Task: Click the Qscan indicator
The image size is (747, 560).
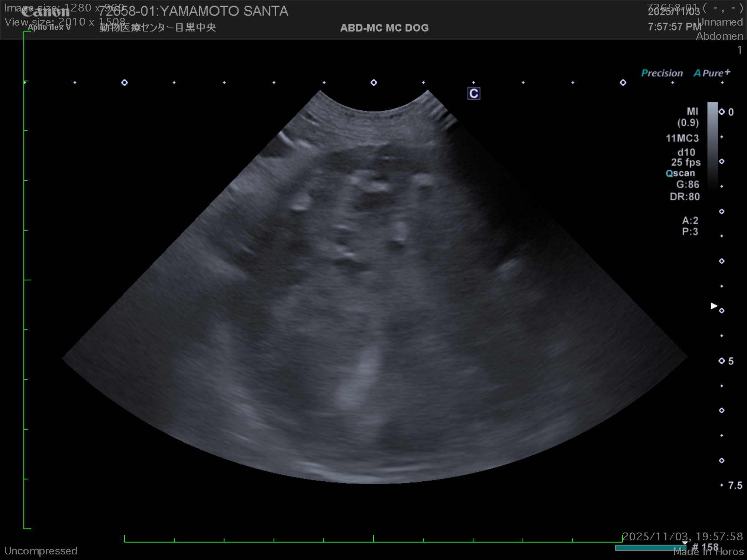Action: coord(680,173)
